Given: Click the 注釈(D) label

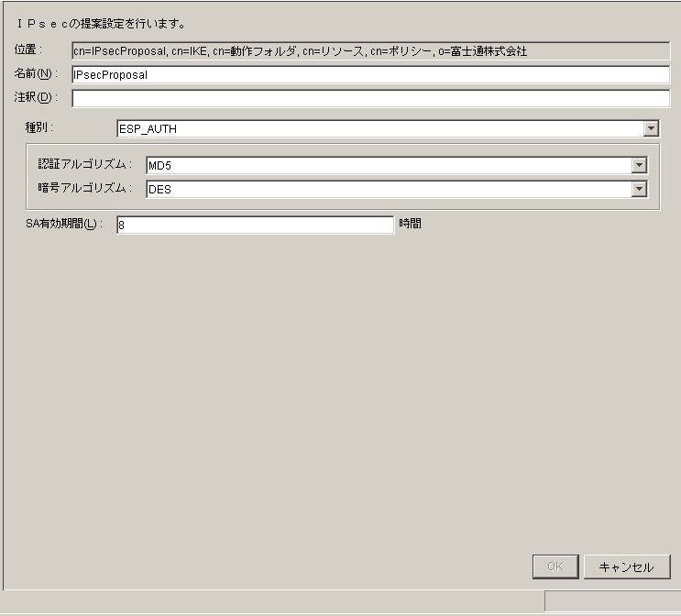Looking at the screenshot, I should 36,97.
